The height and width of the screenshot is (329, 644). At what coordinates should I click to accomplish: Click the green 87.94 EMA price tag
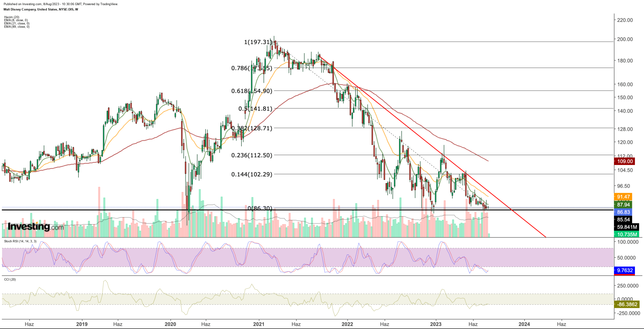coord(623,205)
